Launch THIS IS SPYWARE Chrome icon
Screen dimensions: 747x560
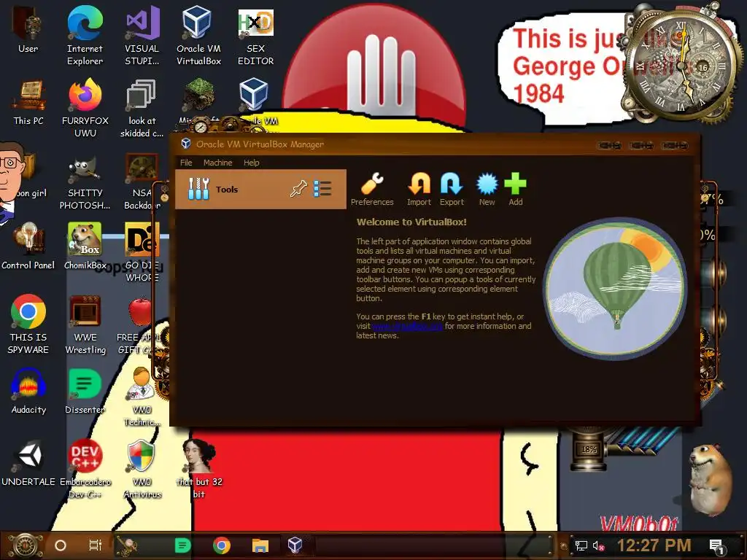click(28, 324)
